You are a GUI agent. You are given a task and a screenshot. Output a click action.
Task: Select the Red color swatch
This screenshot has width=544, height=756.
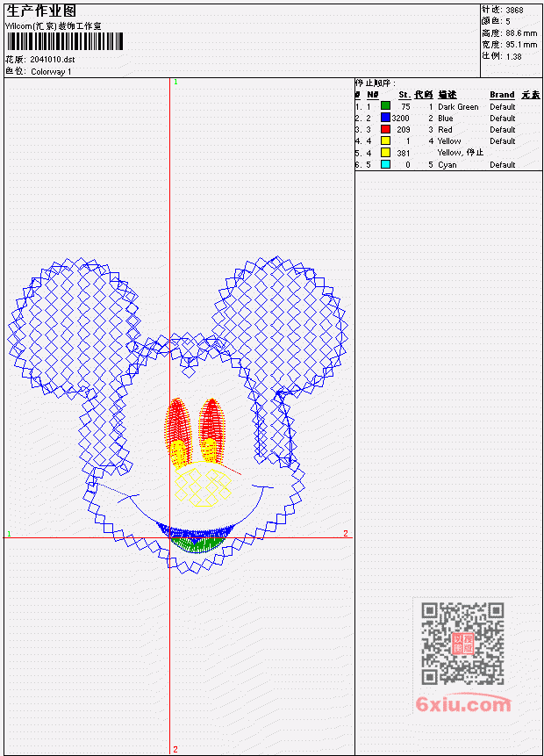[x=385, y=129]
